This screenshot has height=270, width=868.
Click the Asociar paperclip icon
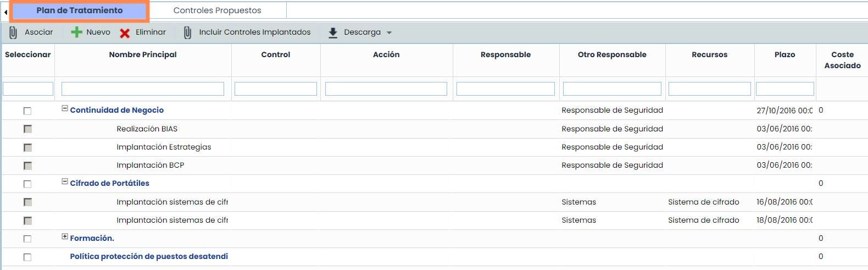click(x=13, y=33)
